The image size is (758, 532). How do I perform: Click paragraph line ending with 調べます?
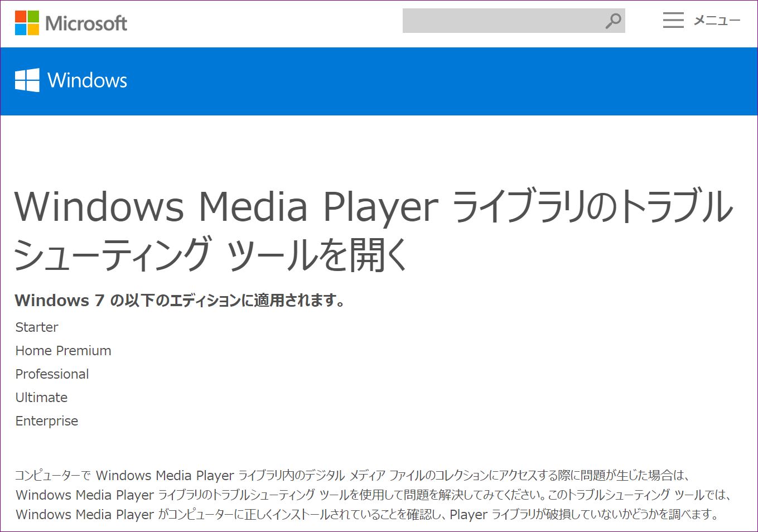click(x=367, y=515)
